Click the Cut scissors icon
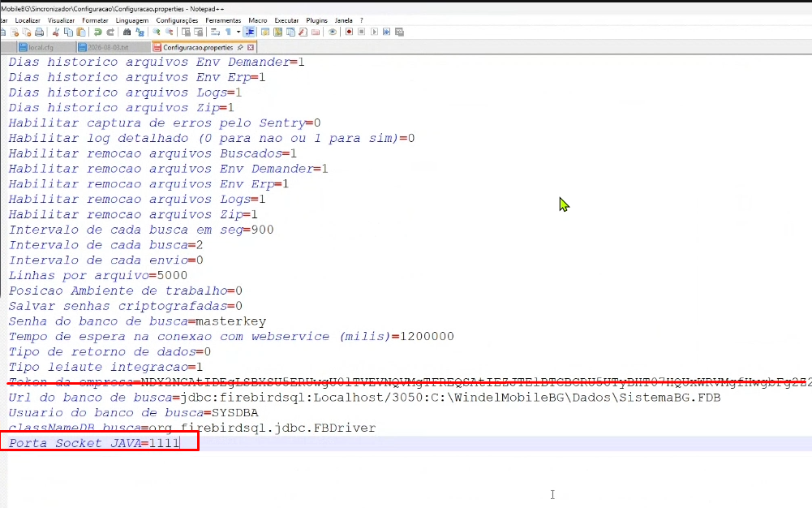The width and height of the screenshot is (812, 508). 55,32
